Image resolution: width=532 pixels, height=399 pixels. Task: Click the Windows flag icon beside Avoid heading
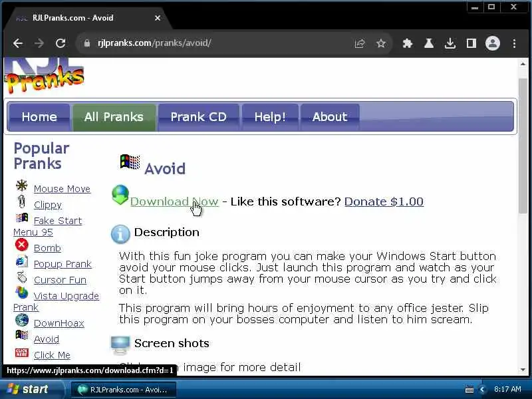pos(130,162)
